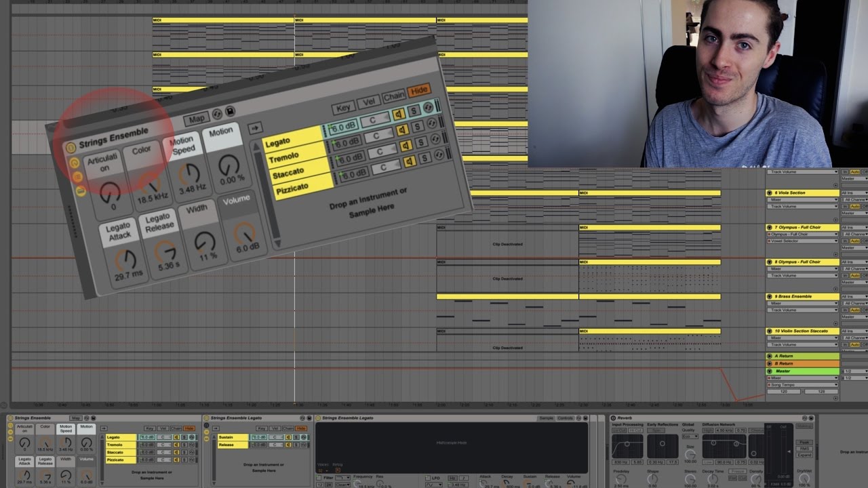This screenshot has height=488, width=868.
Task: Click Reverb Dry/Wet knob
Action: tap(804, 479)
